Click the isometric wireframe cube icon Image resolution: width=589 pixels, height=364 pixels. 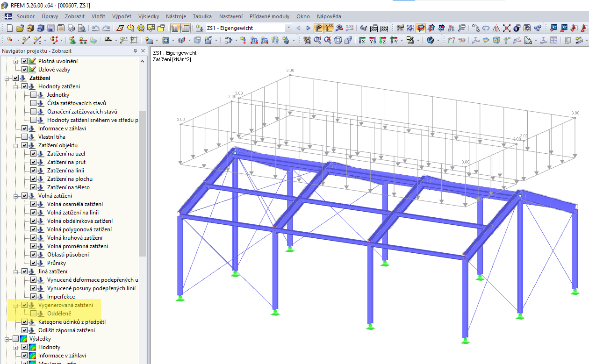pyautogui.click(x=338, y=40)
